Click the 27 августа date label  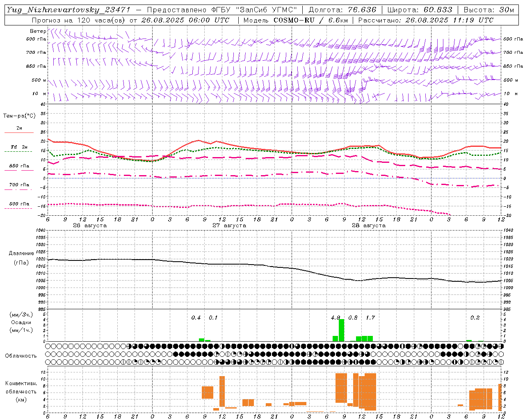(229, 226)
